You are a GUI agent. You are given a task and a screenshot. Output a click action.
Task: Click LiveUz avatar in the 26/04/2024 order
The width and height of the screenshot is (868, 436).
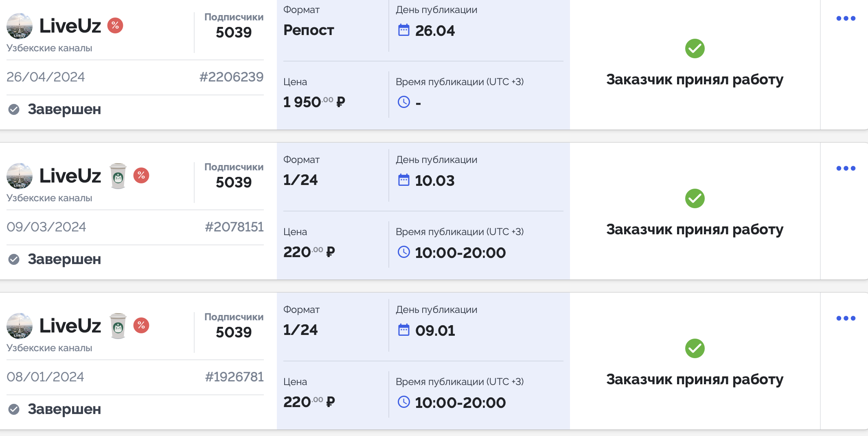[x=20, y=26]
